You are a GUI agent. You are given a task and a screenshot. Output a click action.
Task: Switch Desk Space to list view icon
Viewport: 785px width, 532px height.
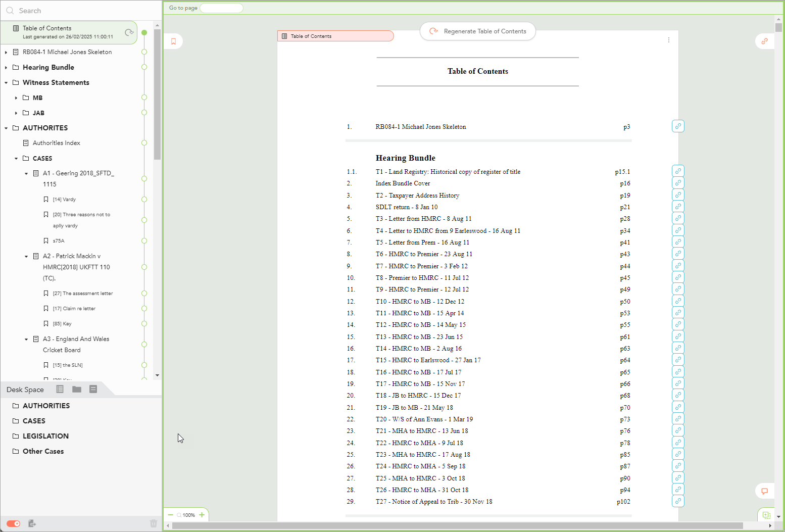click(x=60, y=389)
